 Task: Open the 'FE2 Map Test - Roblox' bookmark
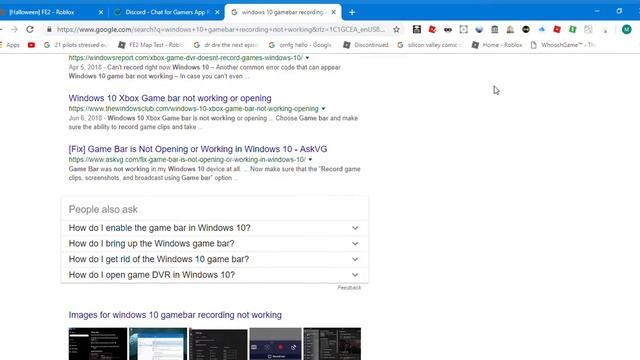(x=151, y=45)
